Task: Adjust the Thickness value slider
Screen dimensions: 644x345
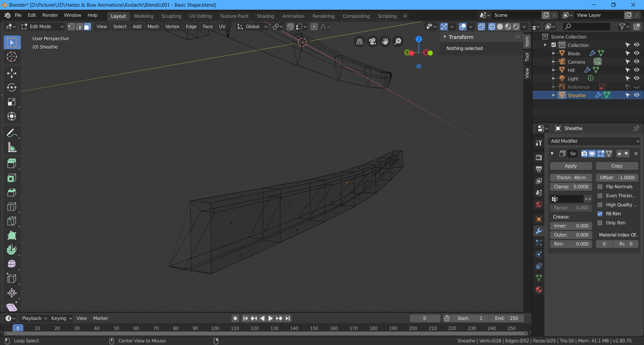Action: pyautogui.click(x=571, y=178)
